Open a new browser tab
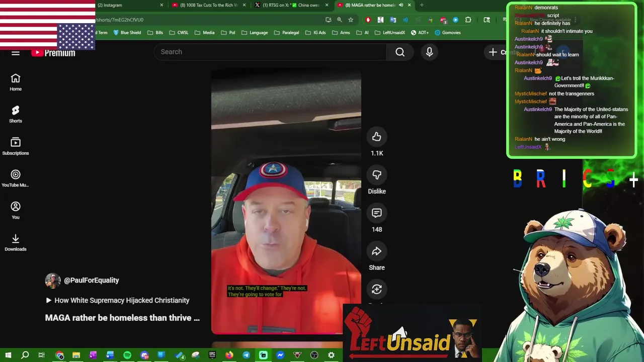This screenshot has height=362, width=644. tap(422, 5)
